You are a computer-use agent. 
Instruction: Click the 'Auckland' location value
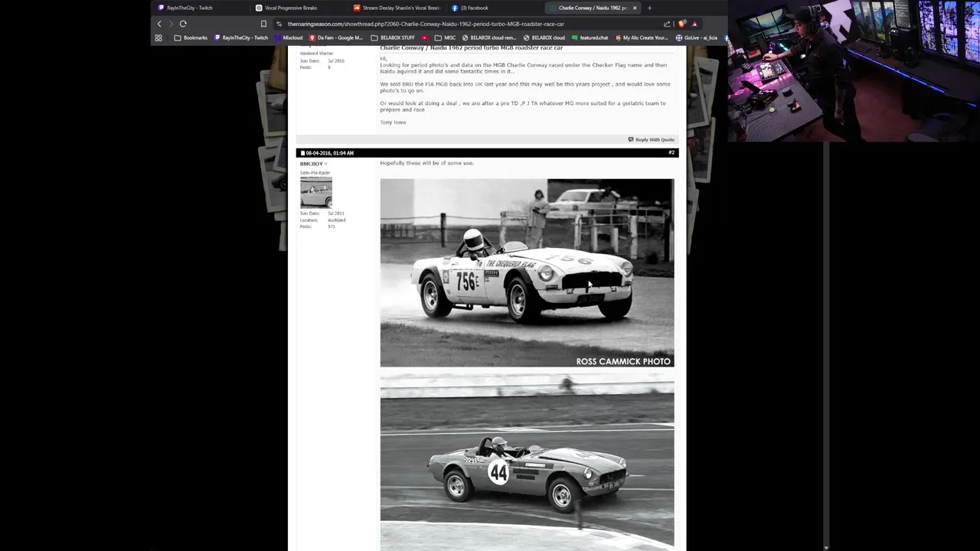click(336, 220)
